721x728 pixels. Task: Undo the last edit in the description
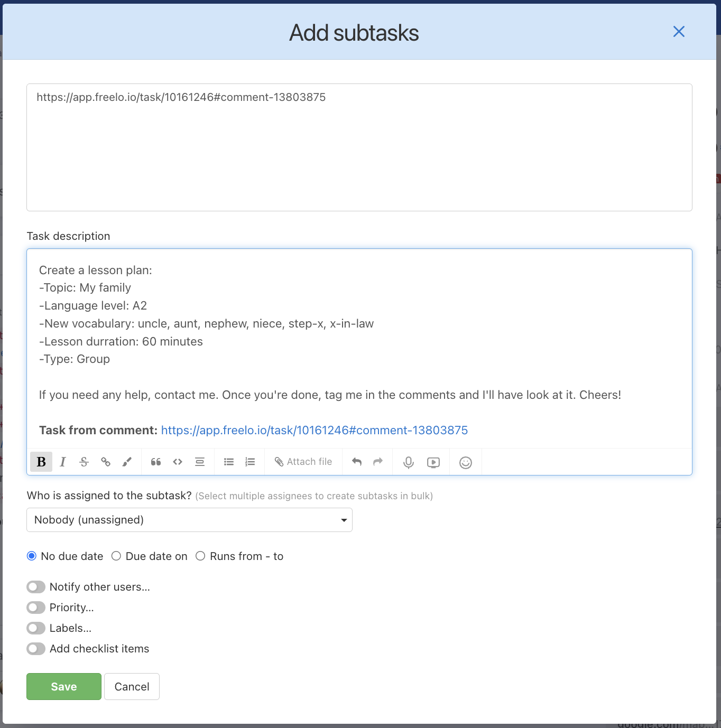tap(357, 461)
